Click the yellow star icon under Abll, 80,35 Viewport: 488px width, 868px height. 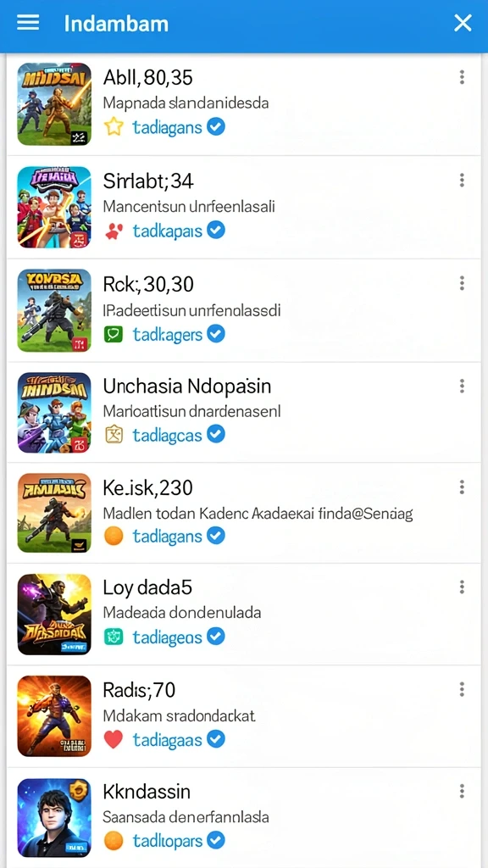coord(114,127)
